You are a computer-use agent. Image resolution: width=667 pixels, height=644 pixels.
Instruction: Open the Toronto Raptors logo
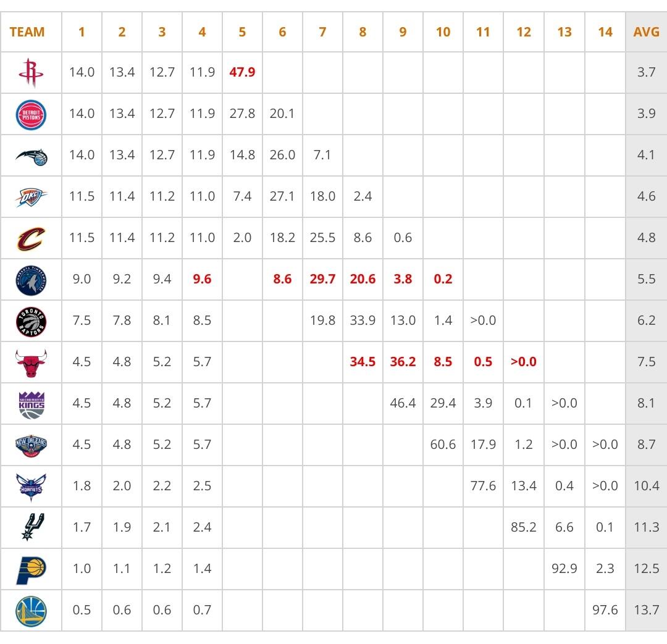(x=31, y=322)
